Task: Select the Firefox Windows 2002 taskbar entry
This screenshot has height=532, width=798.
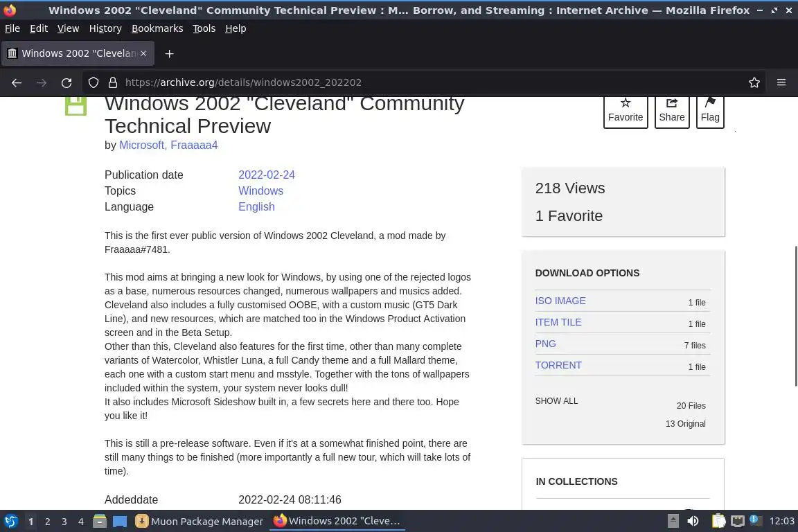Action: click(x=337, y=522)
